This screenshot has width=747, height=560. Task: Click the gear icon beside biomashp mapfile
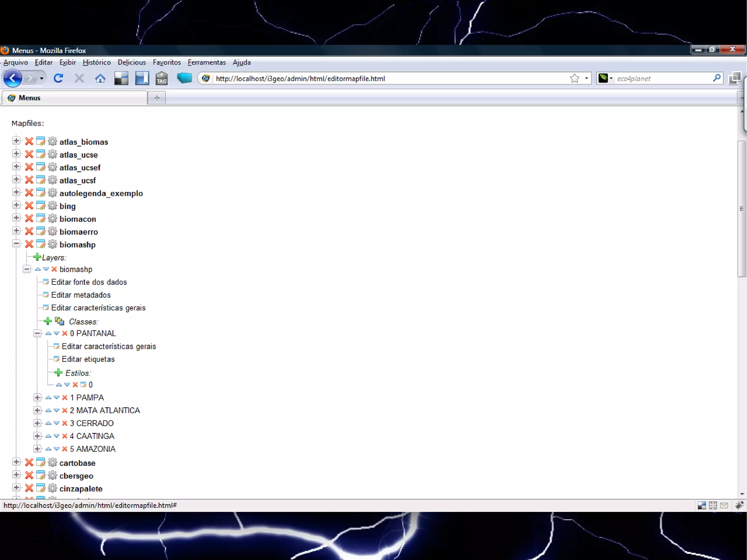53,244
